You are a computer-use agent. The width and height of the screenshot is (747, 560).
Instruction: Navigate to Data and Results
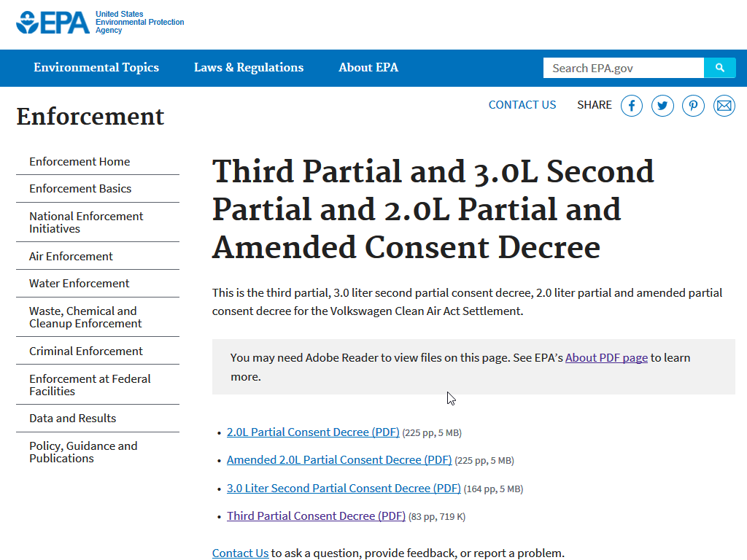click(73, 419)
